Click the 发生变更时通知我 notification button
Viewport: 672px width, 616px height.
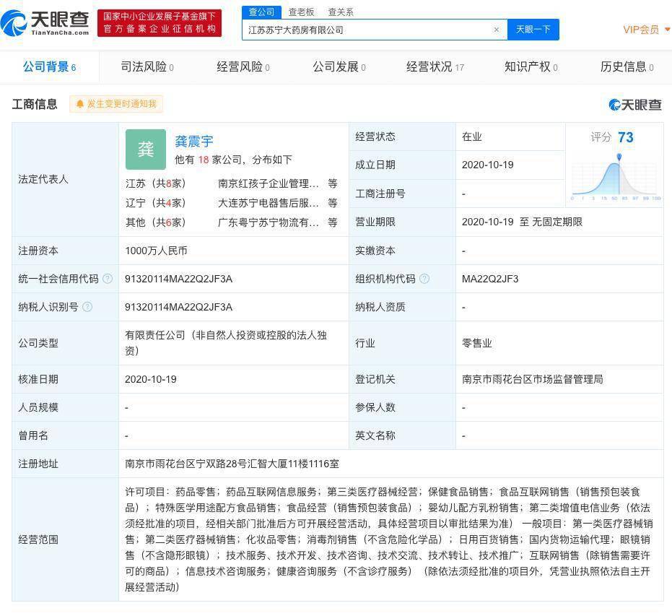pos(116,104)
